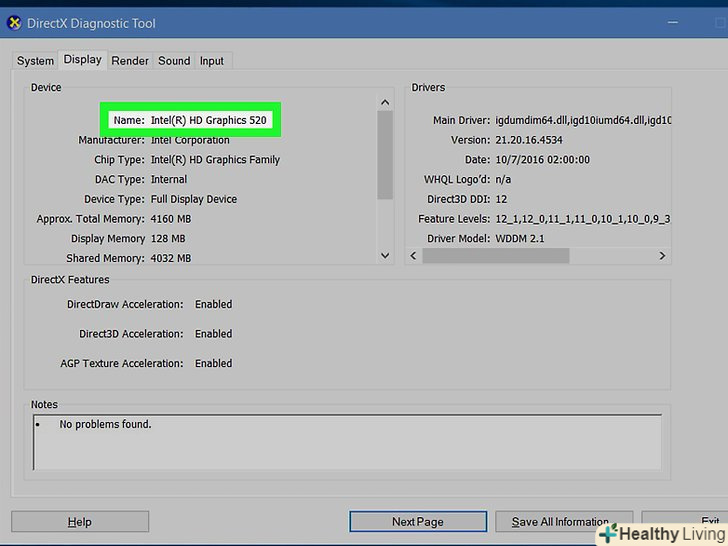Select DAC Type value 'Internal'
This screenshot has height=546, width=728.
pyautogui.click(x=169, y=179)
